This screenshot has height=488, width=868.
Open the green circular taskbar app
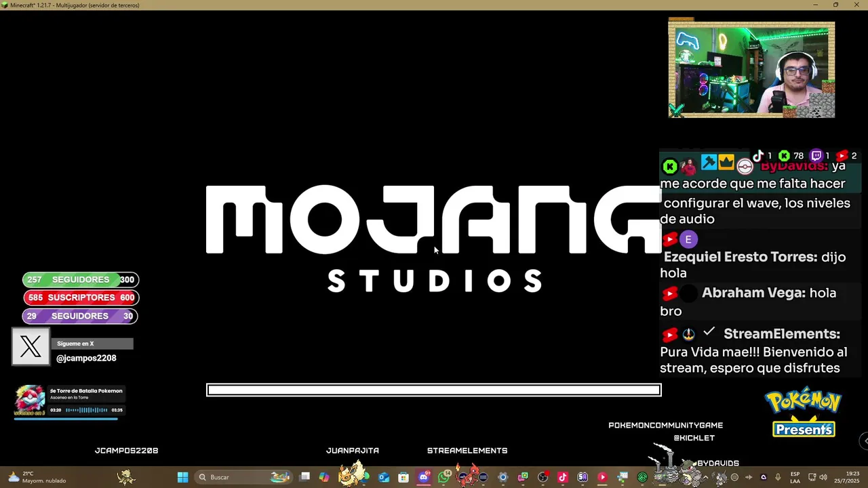[x=642, y=477]
